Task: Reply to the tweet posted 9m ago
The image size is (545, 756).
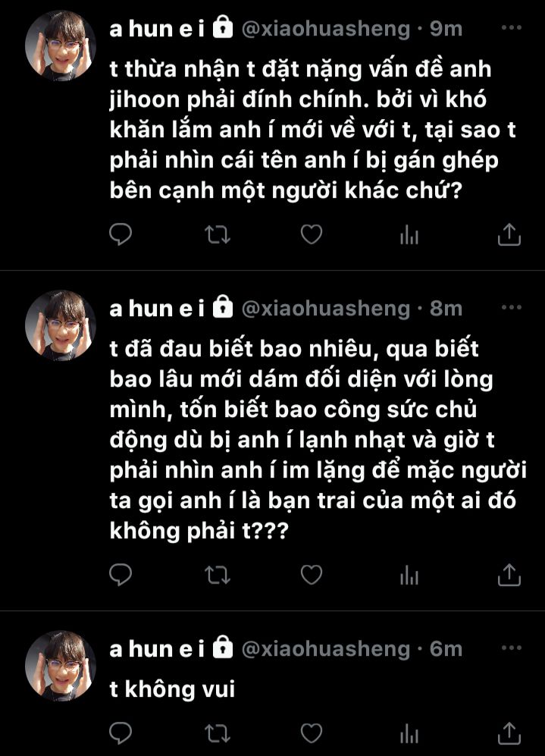Action: click(121, 235)
